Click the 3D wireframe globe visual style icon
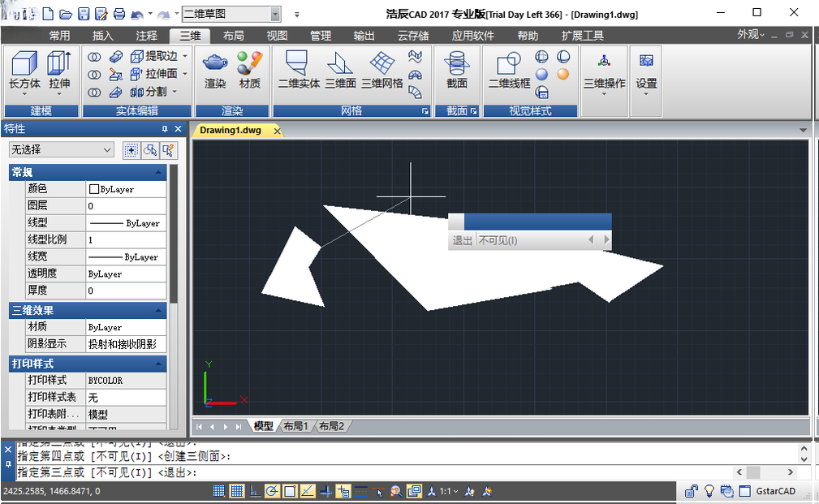 pos(541,57)
